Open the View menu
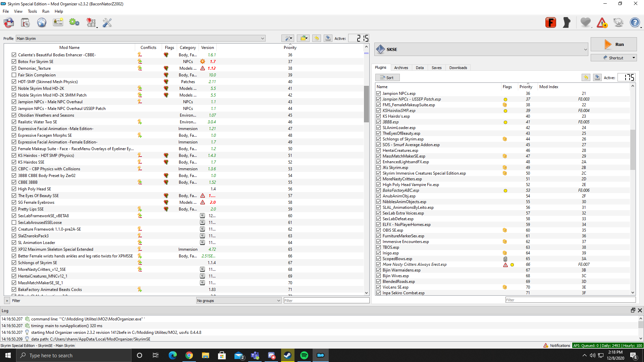 18,11
